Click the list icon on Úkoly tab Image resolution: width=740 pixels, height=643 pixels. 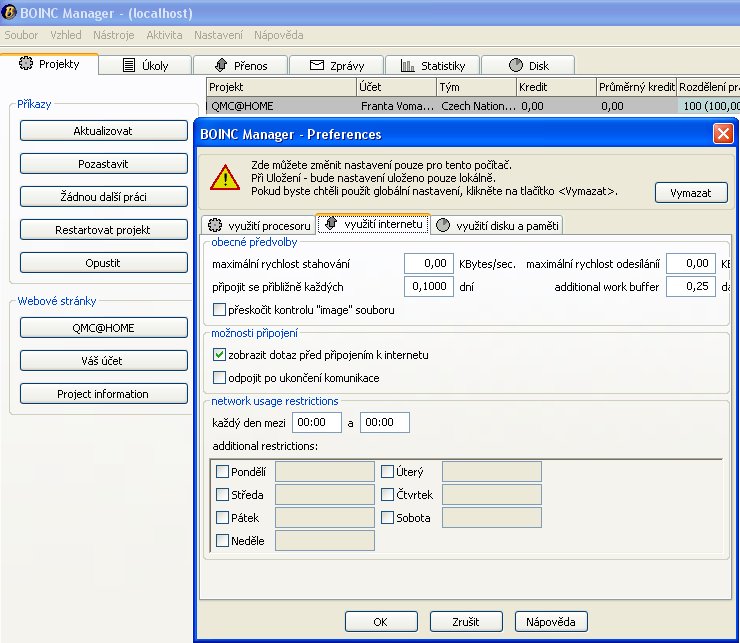pyautogui.click(x=129, y=65)
